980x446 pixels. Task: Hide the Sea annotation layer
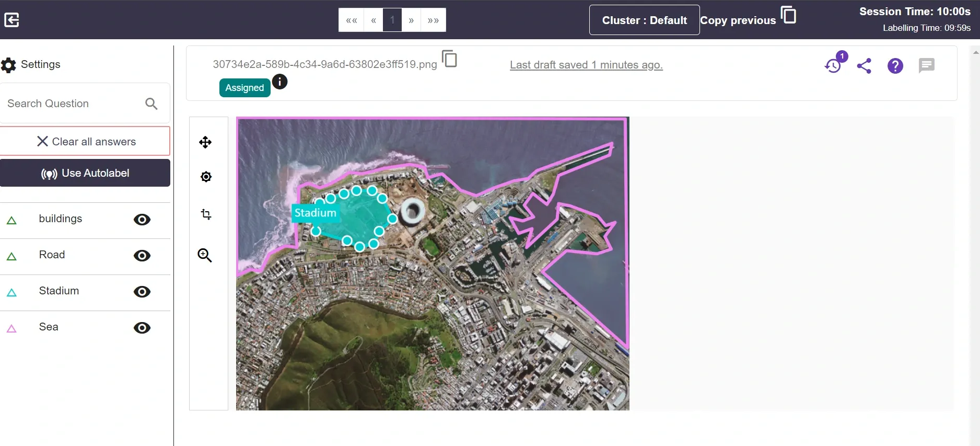(x=142, y=328)
